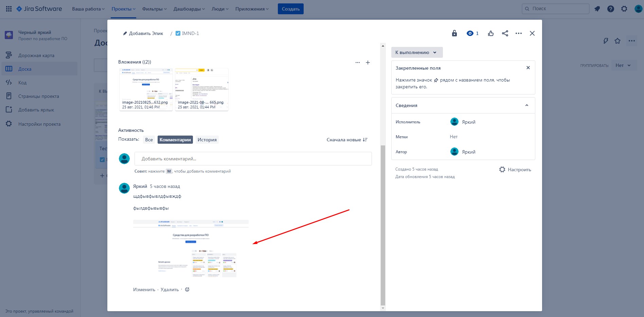
Task: Click the add reaction emoji icon
Action: (x=187, y=289)
